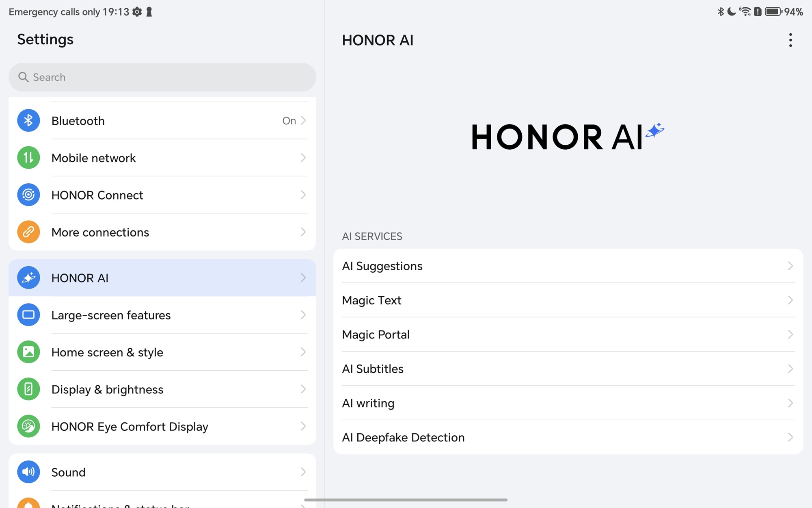
Task: Tap the HONOR Eye Comfort Display icon
Action: pos(28,426)
